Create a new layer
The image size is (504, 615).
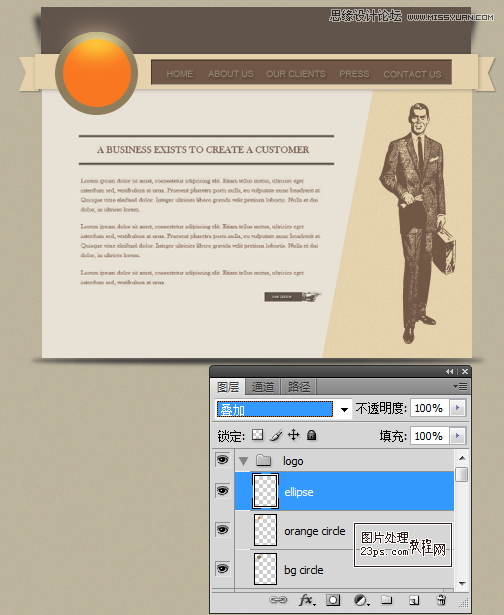(x=414, y=600)
